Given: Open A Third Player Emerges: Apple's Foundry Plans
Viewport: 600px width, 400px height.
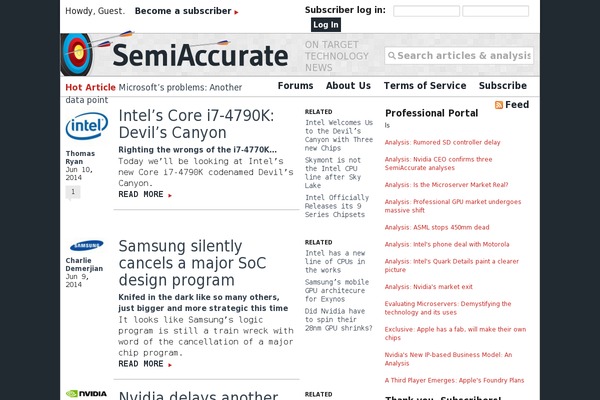Looking at the screenshot, I should [x=454, y=380].
